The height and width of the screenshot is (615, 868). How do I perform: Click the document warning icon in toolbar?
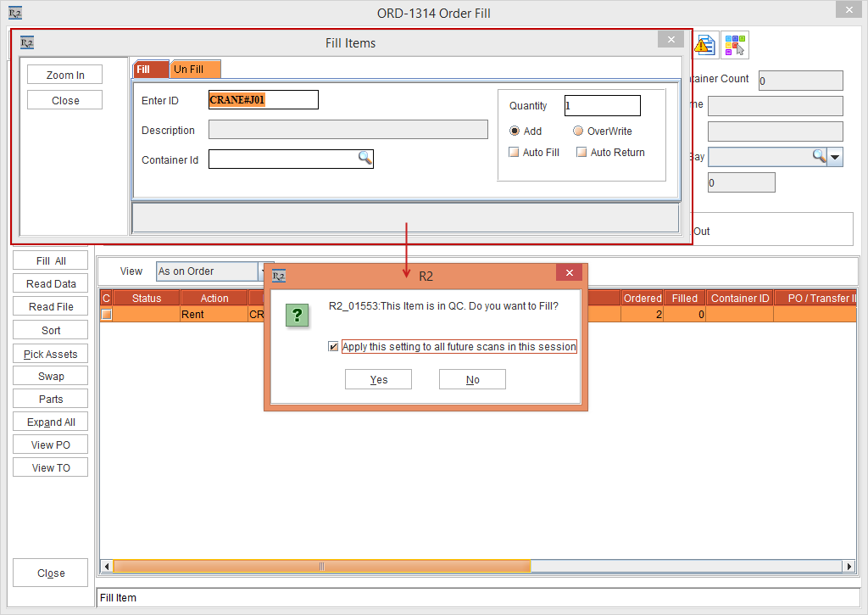(x=706, y=45)
